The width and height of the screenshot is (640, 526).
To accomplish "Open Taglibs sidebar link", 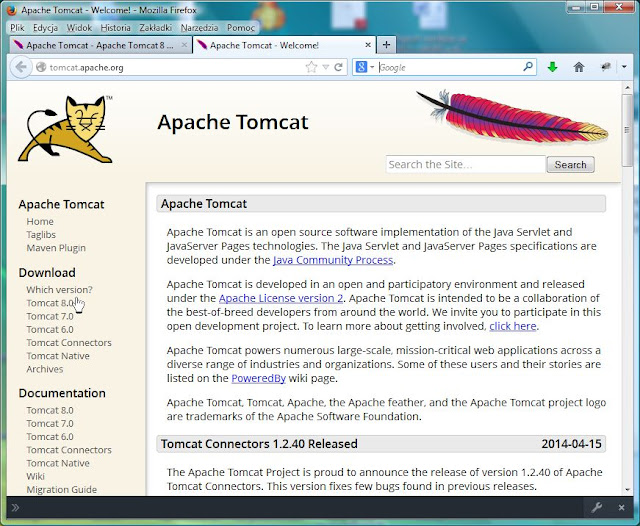I will click(41, 235).
